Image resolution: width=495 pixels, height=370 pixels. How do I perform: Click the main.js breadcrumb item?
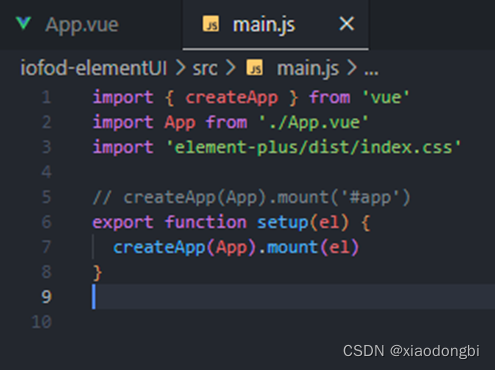click(x=308, y=69)
